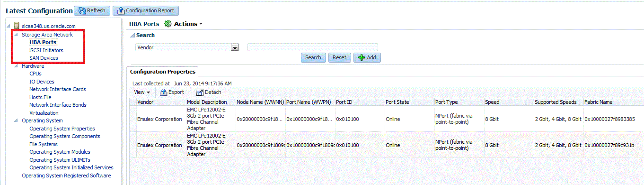644x185 pixels.
Task: Open iSCSI Initiators in the tree
Action: (x=46, y=50)
